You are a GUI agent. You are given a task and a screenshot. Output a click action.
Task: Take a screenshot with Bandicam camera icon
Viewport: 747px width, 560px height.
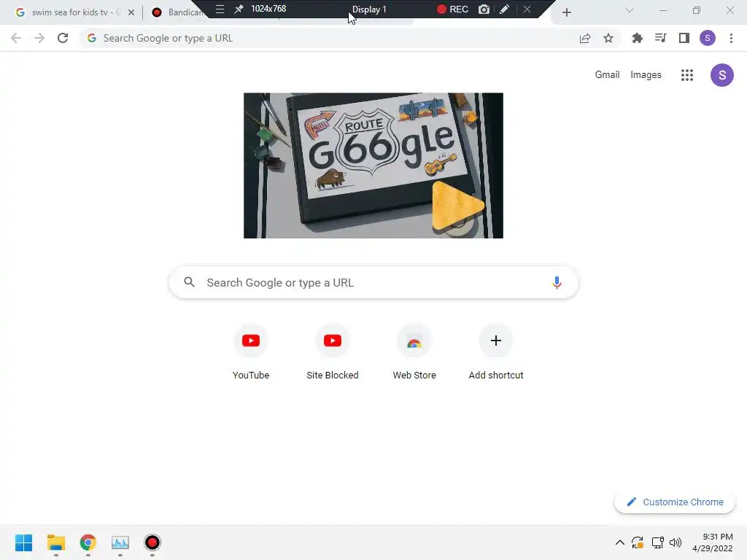pos(484,9)
